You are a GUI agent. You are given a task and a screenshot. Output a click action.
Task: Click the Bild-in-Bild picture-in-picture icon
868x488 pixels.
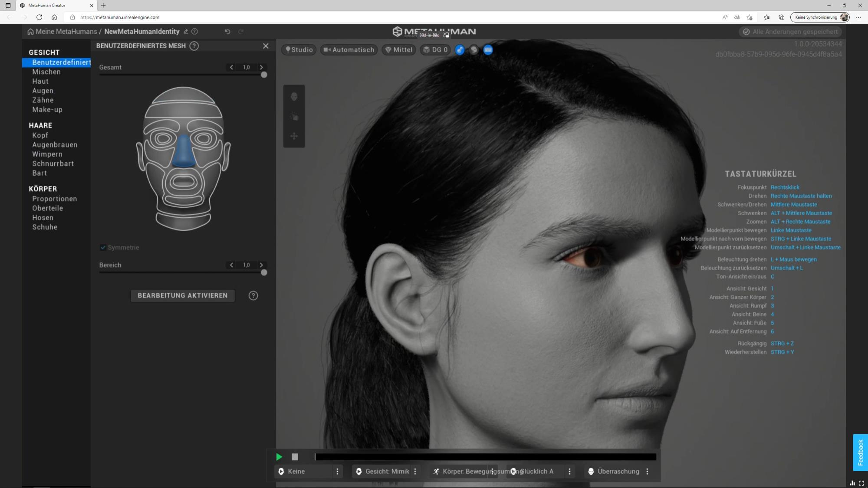pyautogui.click(x=446, y=35)
